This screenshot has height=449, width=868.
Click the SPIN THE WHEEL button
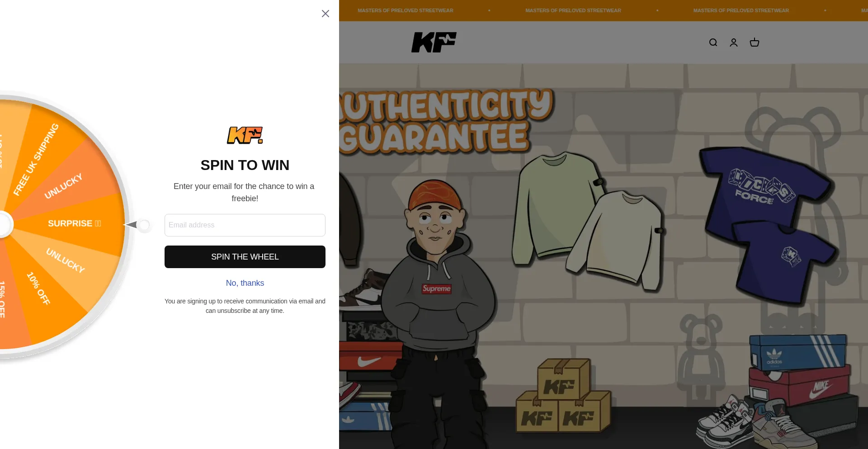[245, 257]
